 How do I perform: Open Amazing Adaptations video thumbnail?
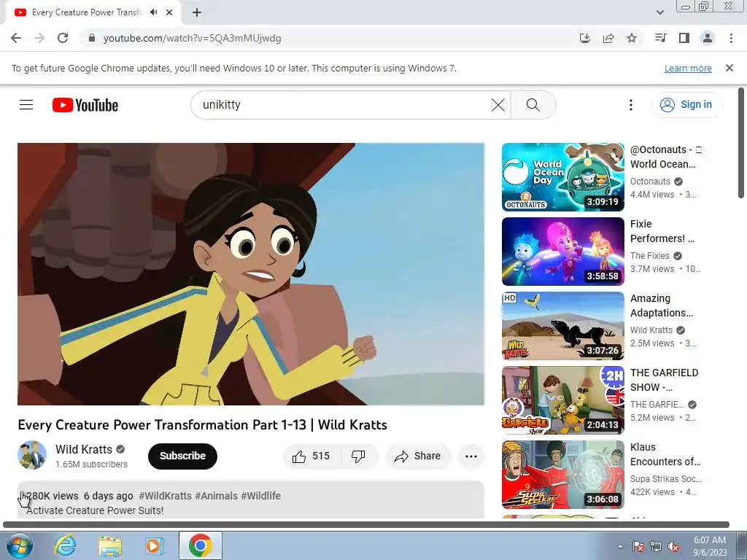(562, 326)
